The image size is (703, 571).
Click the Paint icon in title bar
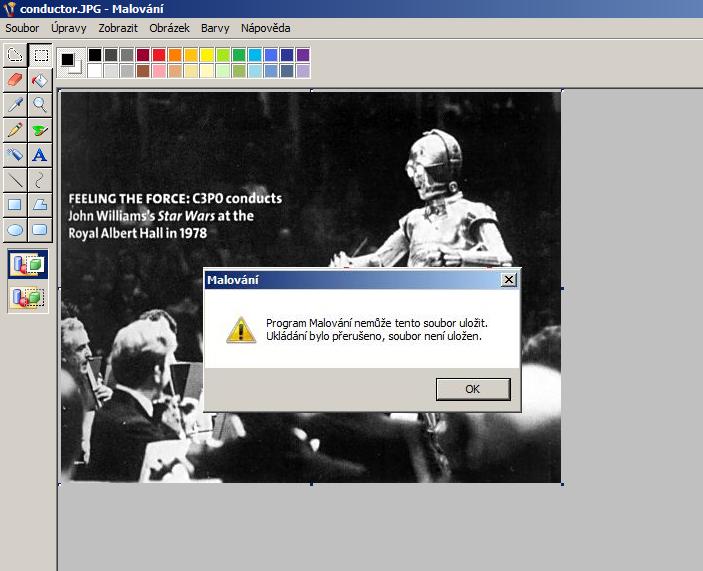pyautogui.click(x=9, y=9)
